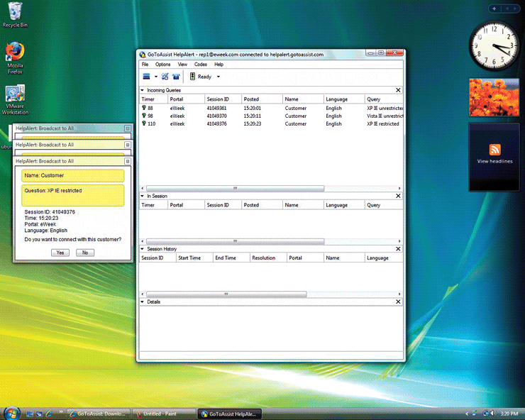Screen dimensions: 525x420
Task: Collapse the Details panel
Action: 143,302
